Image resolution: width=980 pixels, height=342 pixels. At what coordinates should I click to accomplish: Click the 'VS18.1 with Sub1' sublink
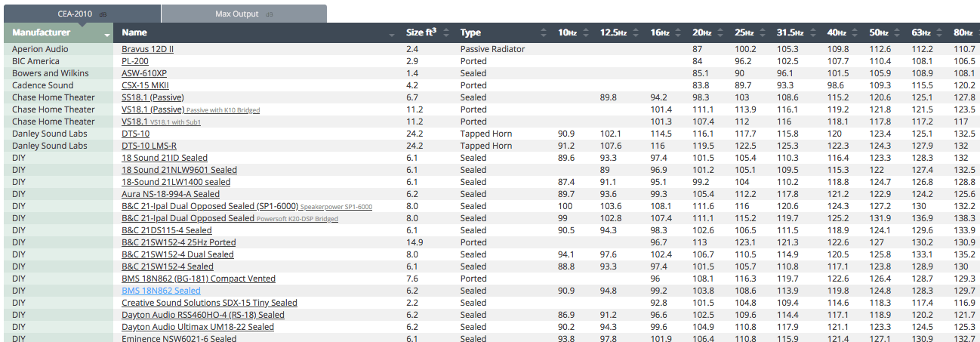point(175,122)
